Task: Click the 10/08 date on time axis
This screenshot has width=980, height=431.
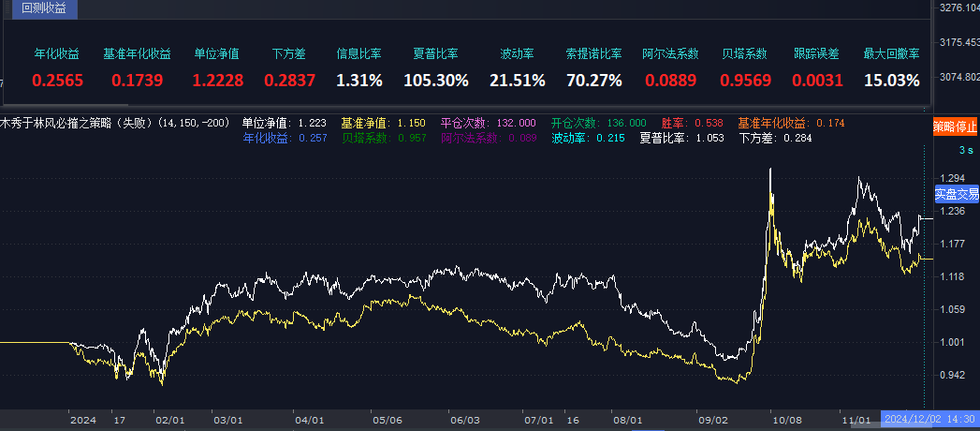Action: [x=786, y=420]
